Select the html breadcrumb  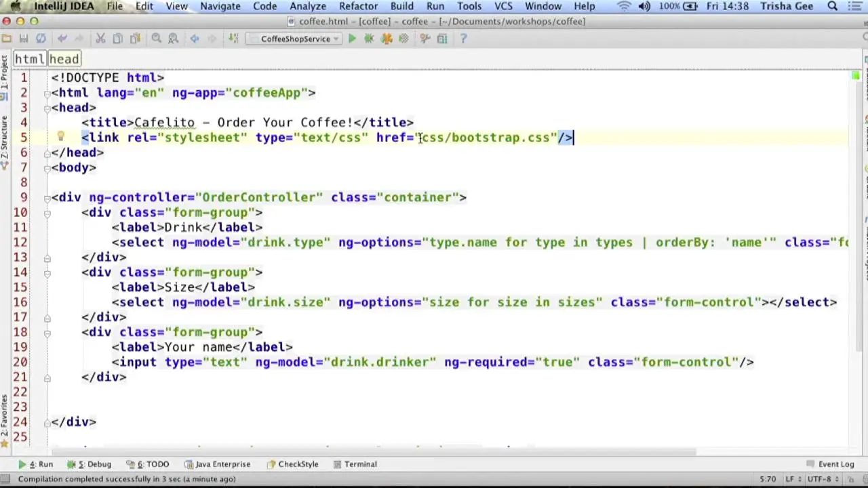coord(29,59)
